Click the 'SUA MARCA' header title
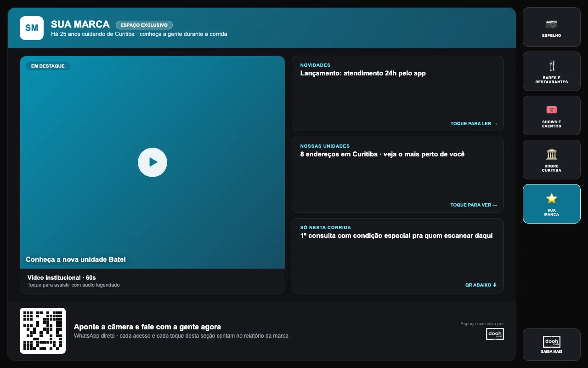 point(80,24)
